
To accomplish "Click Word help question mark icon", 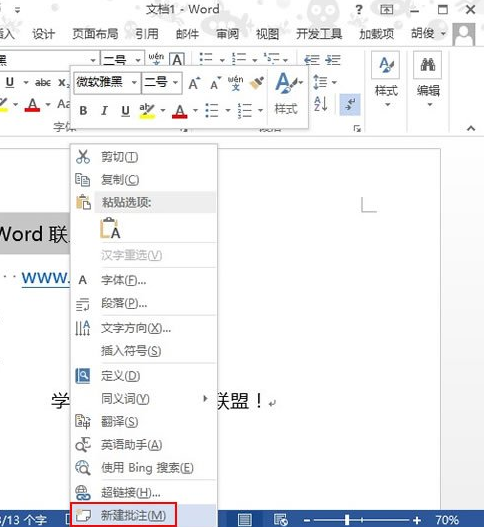I will tap(359, 10).
